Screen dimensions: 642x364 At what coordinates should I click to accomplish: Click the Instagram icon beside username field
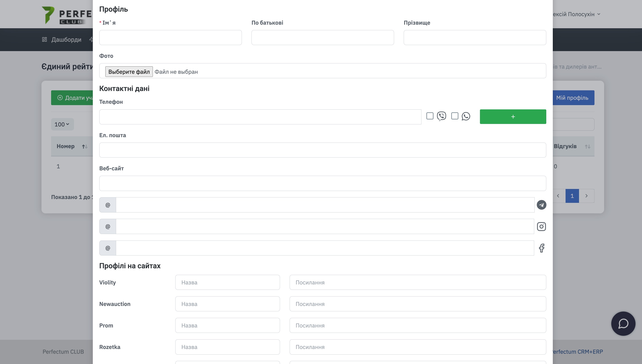click(x=541, y=227)
